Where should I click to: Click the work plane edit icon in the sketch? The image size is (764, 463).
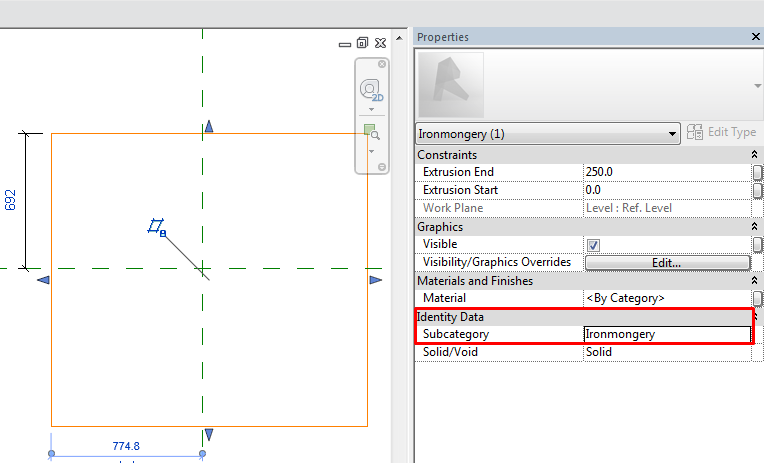[x=157, y=227]
